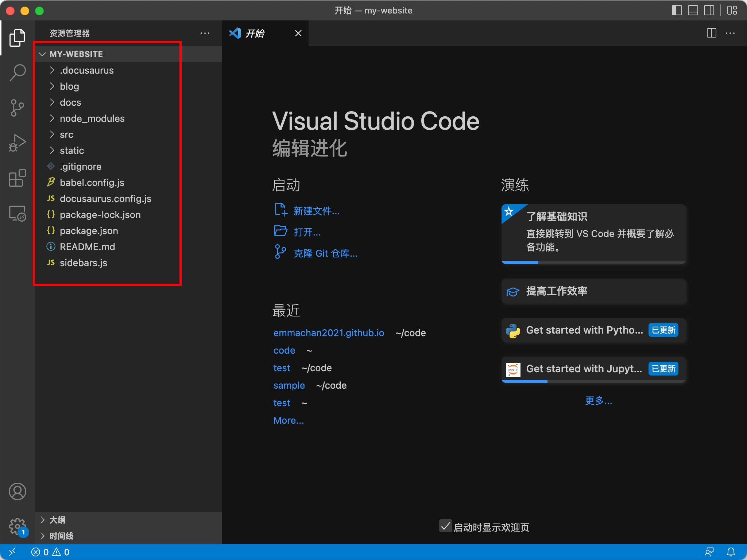Click the remote window status bar icon
Screen dimensions: 747x560
[x=12, y=552]
